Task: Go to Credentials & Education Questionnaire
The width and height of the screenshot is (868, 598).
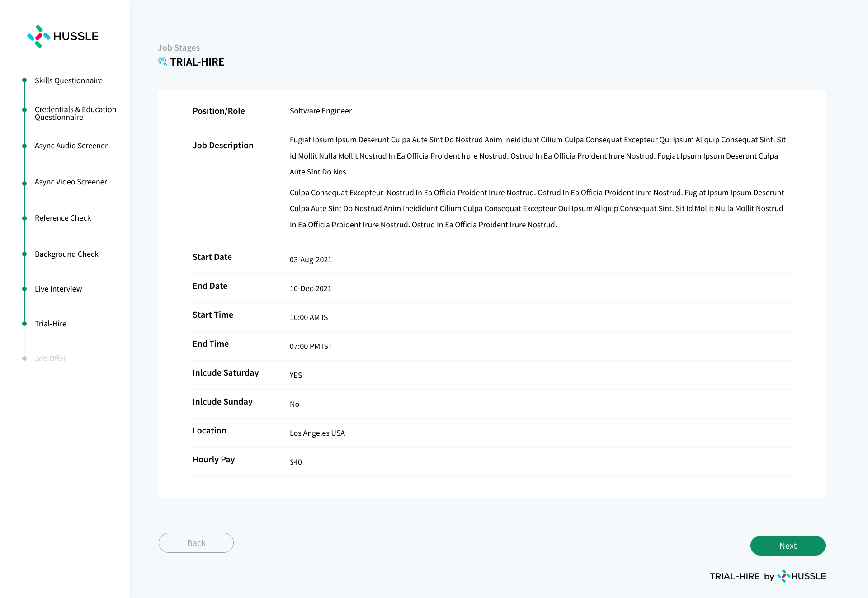Action: pyautogui.click(x=75, y=113)
